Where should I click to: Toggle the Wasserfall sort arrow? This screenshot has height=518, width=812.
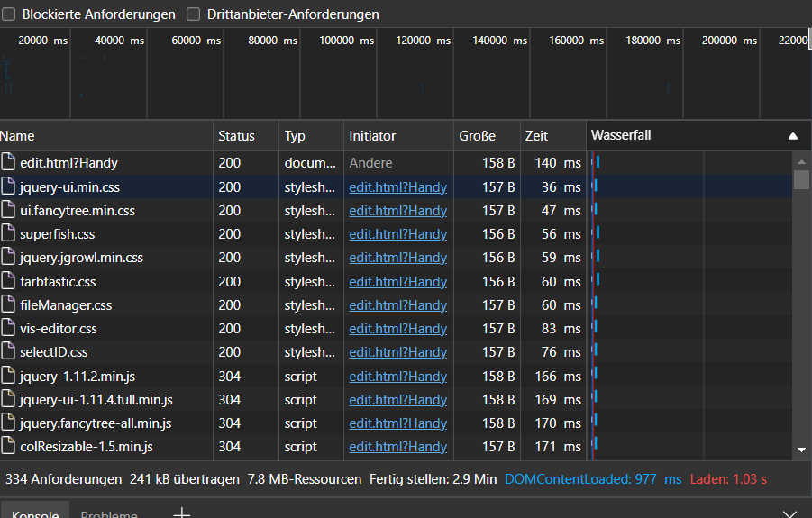coord(793,136)
